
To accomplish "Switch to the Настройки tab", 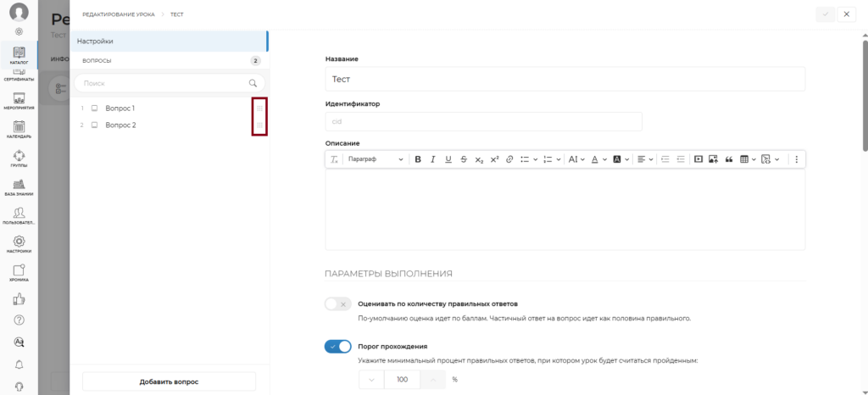I will tap(169, 41).
